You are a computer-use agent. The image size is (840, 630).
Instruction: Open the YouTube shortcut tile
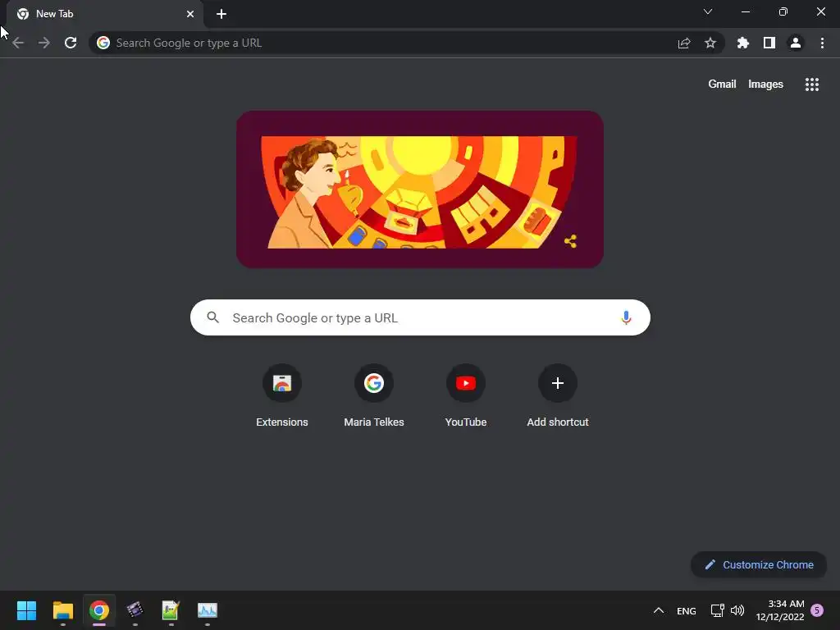466,396
